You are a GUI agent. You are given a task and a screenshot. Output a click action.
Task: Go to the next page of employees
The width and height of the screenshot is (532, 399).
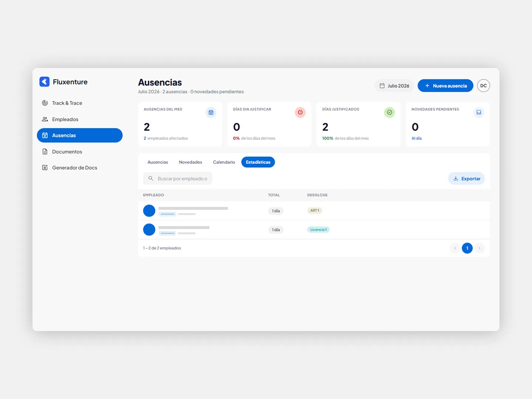(479, 248)
